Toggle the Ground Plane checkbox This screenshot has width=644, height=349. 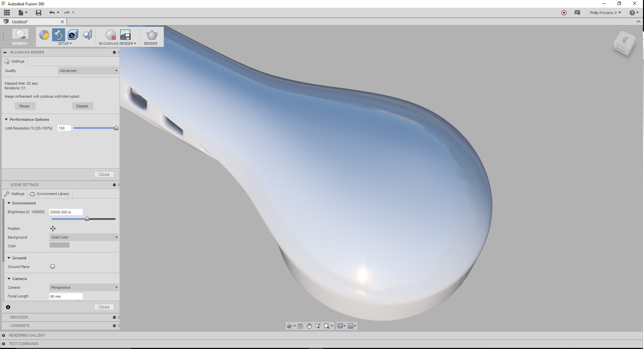coord(53,266)
